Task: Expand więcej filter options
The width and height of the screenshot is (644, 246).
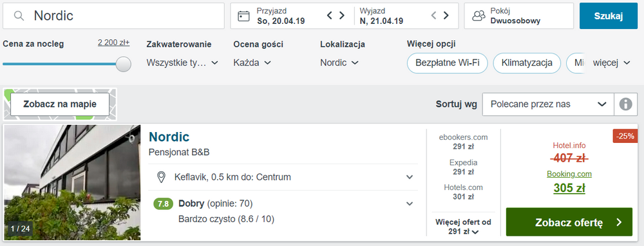Action: (x=612, y=63)
